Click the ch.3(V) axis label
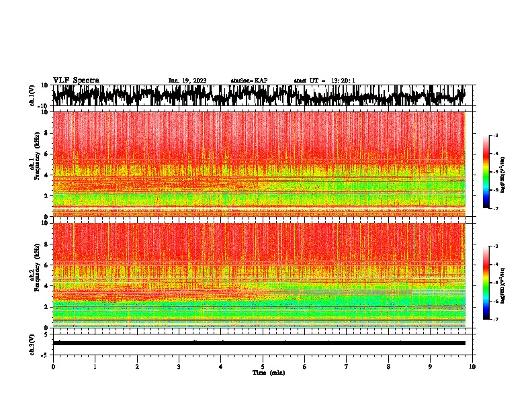 [32, 345]
